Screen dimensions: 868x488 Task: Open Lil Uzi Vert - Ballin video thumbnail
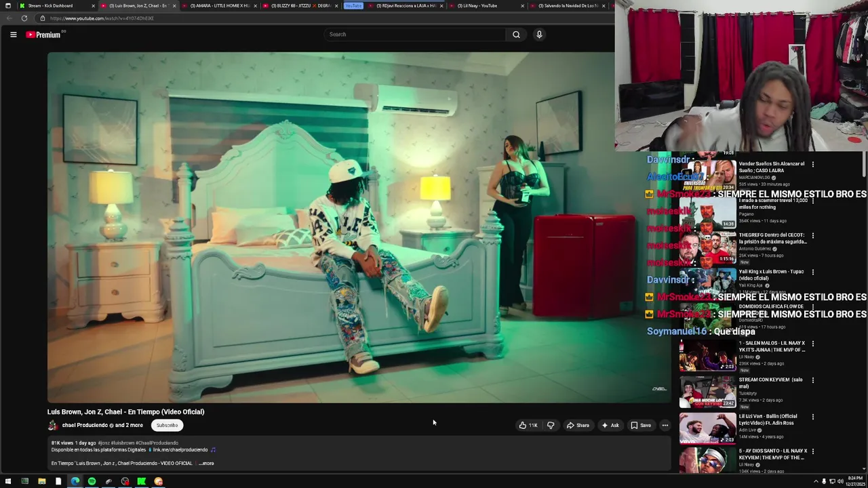point(708,428)
